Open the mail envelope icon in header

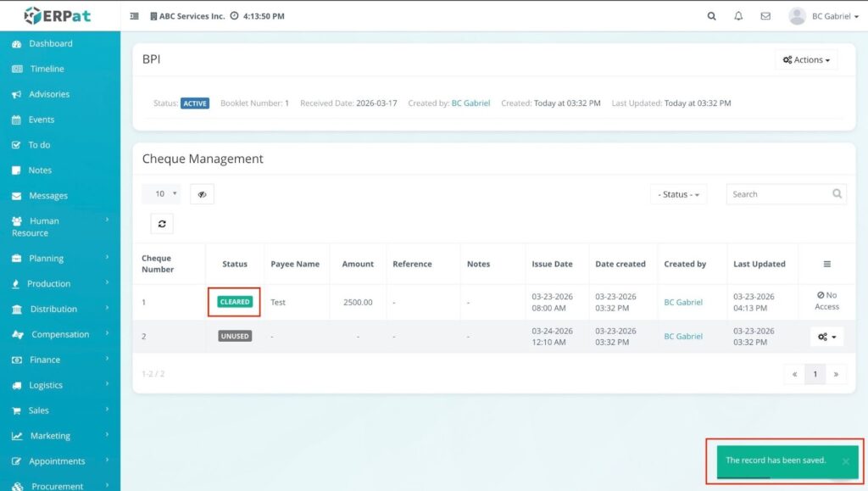click(x=765, y=16)
